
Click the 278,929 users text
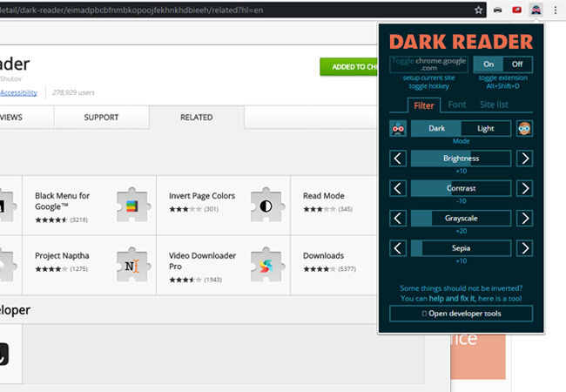point(73,92)
